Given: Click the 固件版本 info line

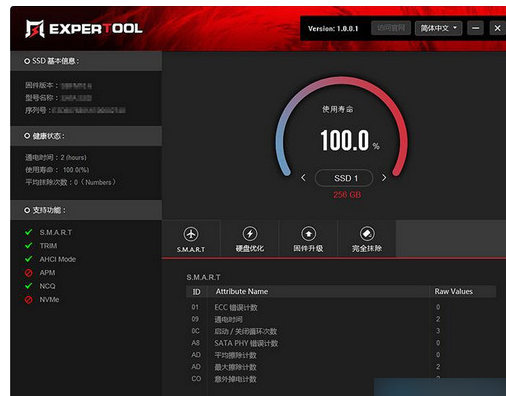Looking at the screenshot, I should (58, 85).
